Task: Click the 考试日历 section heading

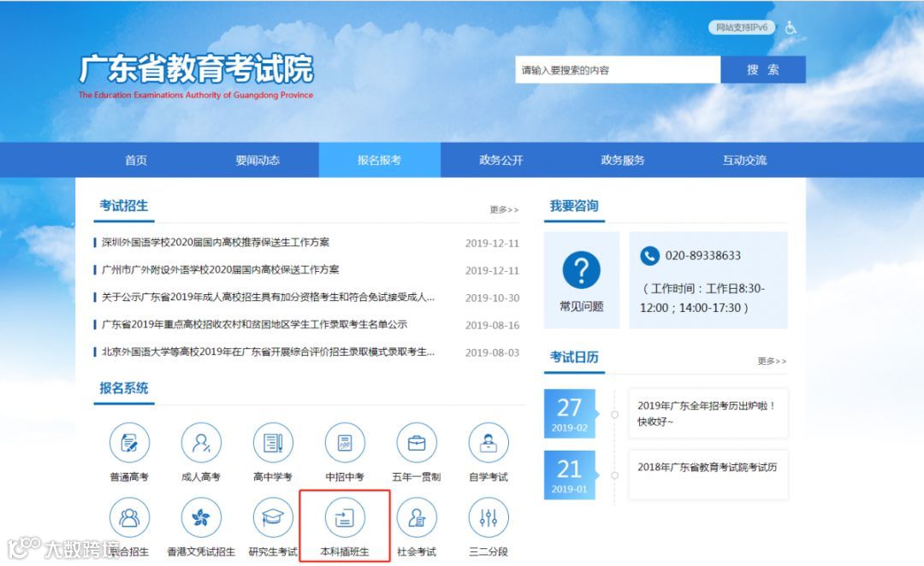Action: (x=574, y=357)
